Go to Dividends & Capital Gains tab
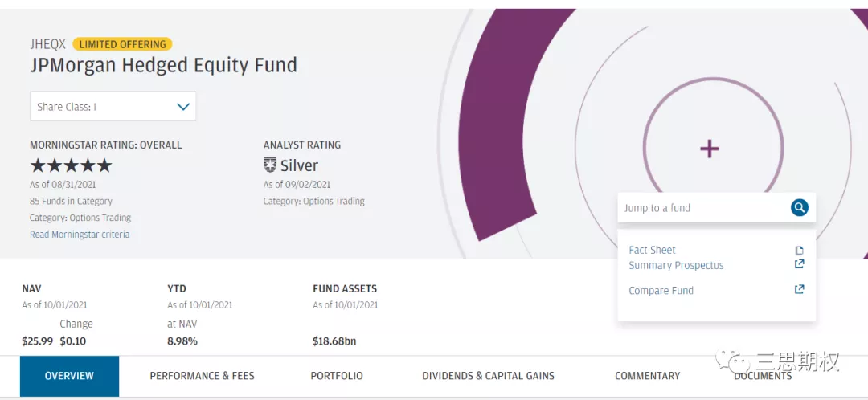 pyautogui.click(x=488, y=376)
